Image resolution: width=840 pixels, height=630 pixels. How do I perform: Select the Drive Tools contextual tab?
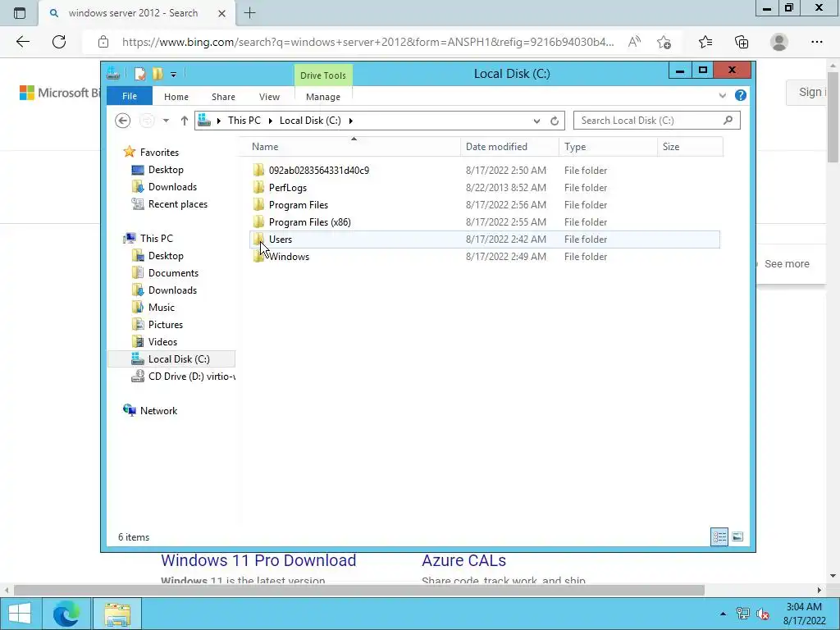tap(323, 75)
